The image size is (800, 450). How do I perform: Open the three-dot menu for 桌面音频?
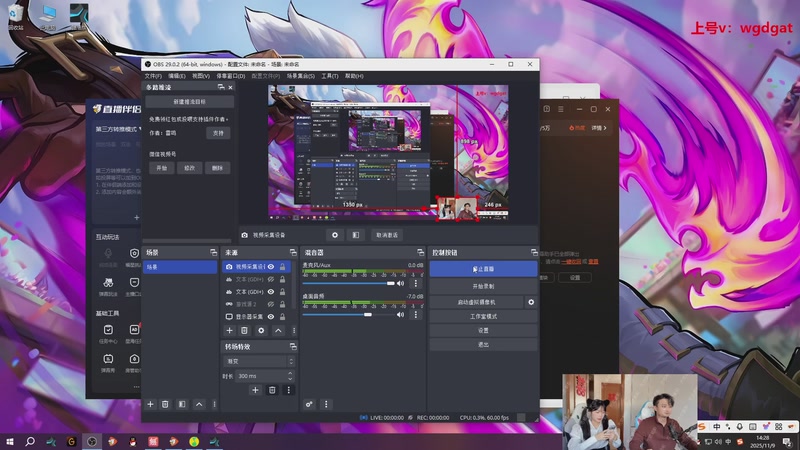(x=416, y=314)
